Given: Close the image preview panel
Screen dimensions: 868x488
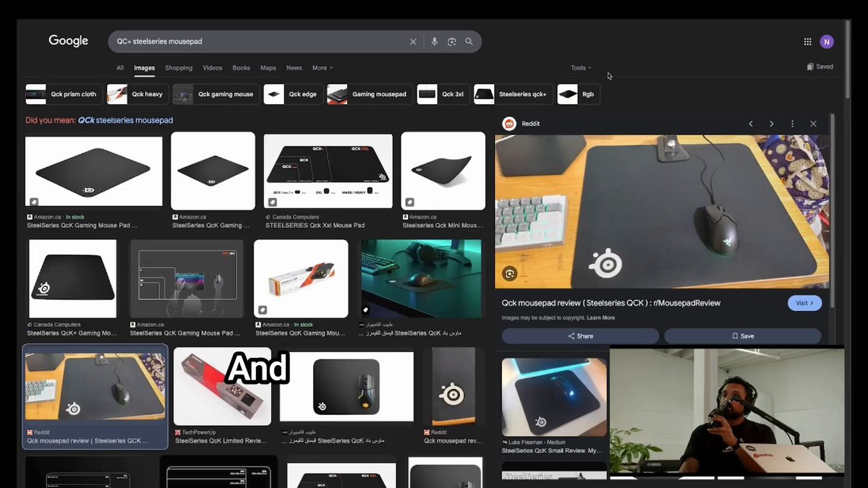Looking at the screenshot, I should [813, 124].
